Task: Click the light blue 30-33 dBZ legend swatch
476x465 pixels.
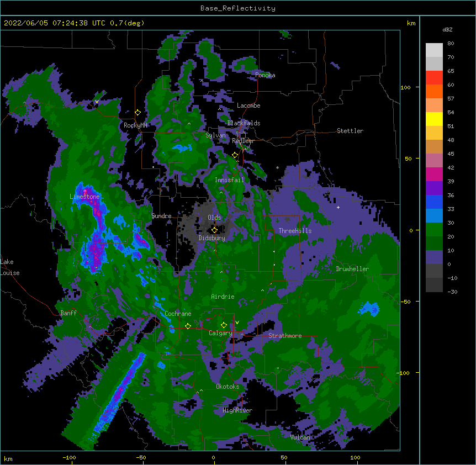Action: point(434,215)
